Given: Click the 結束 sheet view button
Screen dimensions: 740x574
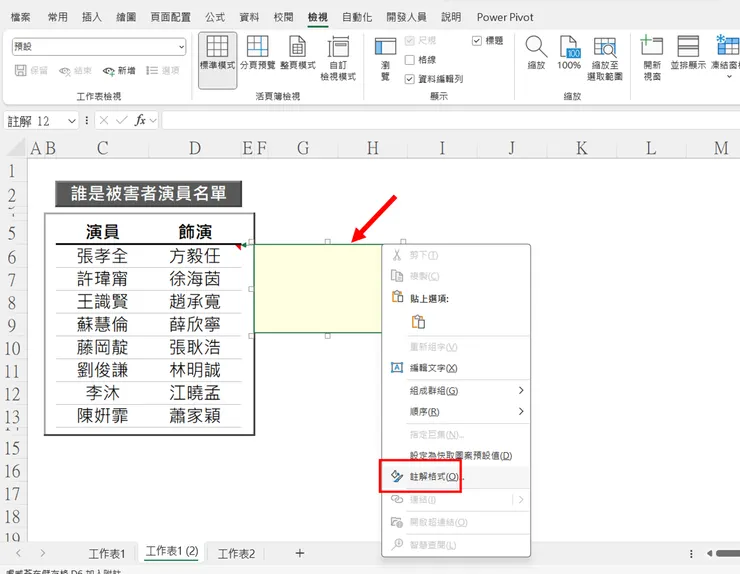Looking at the screenshot, I should tap(75, 71).
